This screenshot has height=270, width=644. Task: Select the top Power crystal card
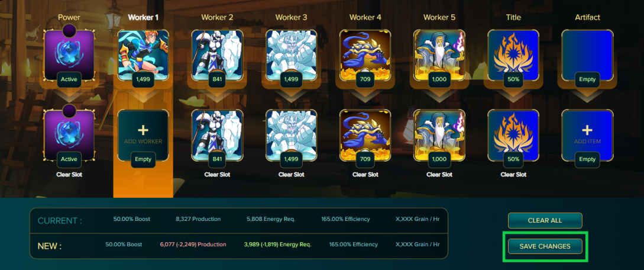coord(69,54)
